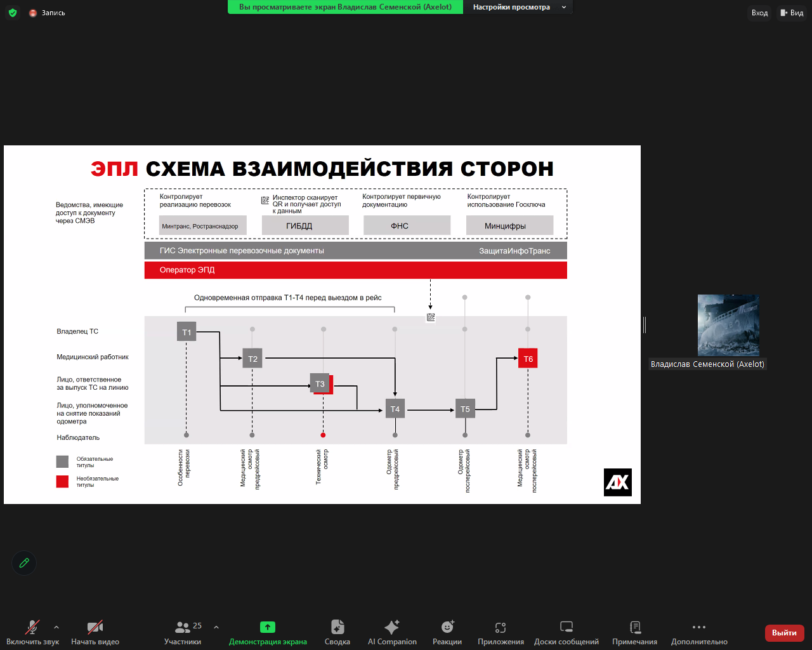Click the Вход button
812x650 pixels.
point(759,13)
